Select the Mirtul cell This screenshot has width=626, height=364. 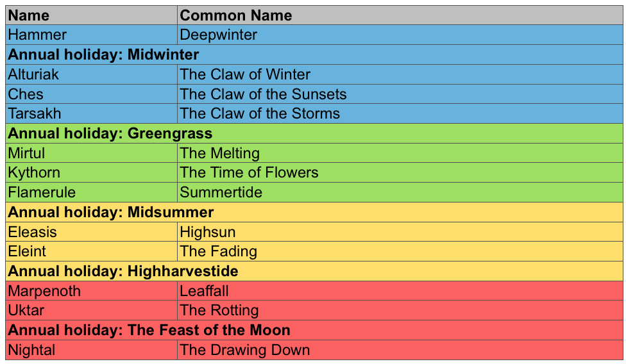coord(92,153)
